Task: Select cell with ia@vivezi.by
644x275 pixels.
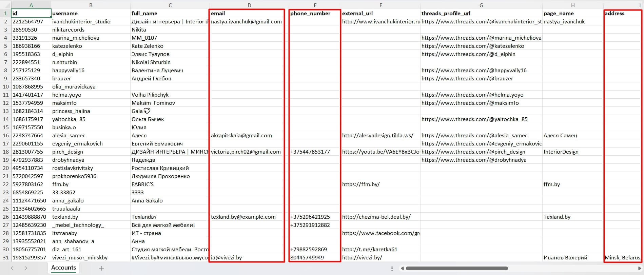Action: coord(249,257)
